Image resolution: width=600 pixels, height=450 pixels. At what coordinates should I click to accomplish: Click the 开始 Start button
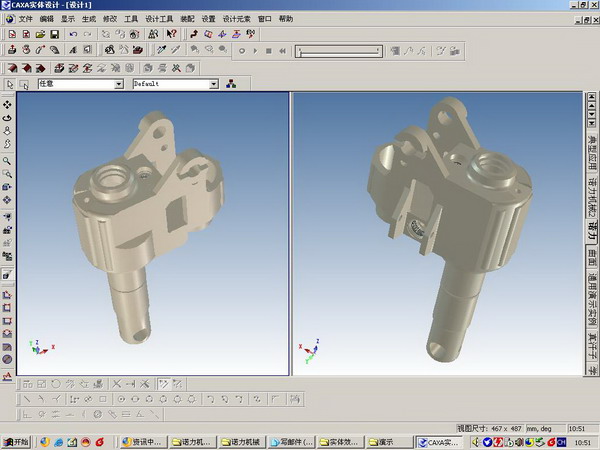click(17, 442)
